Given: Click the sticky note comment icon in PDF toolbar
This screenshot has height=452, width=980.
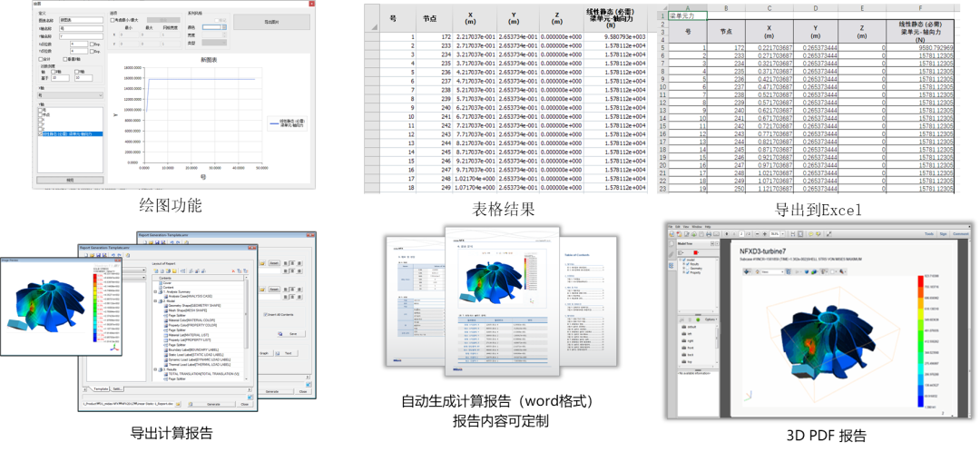Looking at the screenshot, I should tap(810, 234).
